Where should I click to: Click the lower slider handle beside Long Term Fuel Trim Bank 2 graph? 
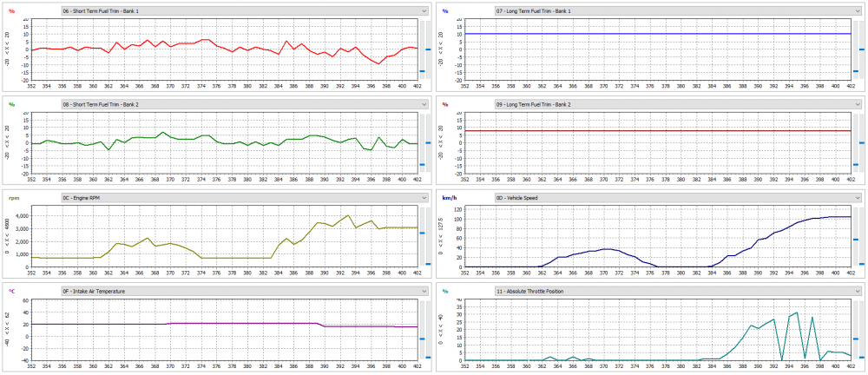[x=856, y=165]
